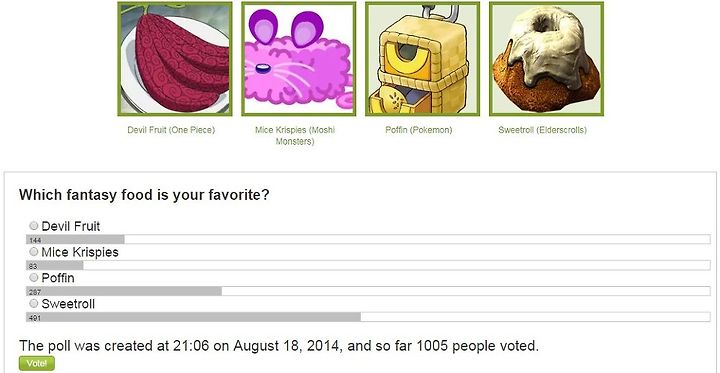Submit your choice with the Vote! button
Viewport: 720px width, 373px height.
click(37, 363)
